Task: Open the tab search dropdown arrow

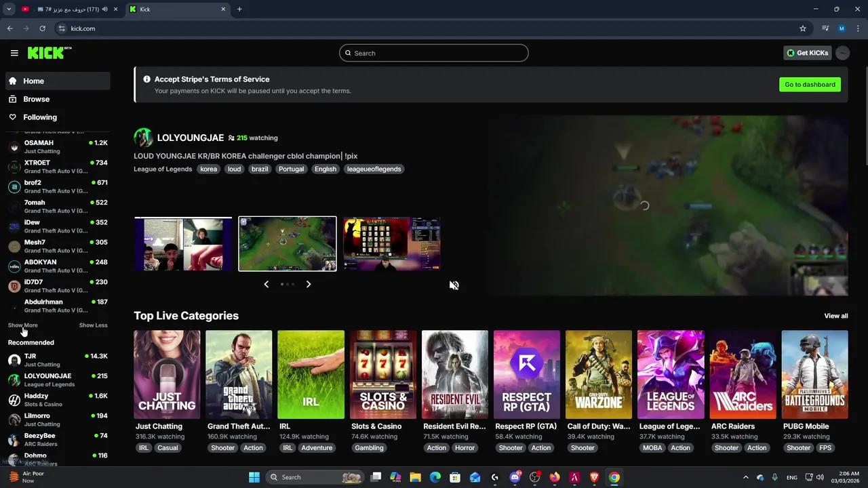Action: tap(9, 9)
